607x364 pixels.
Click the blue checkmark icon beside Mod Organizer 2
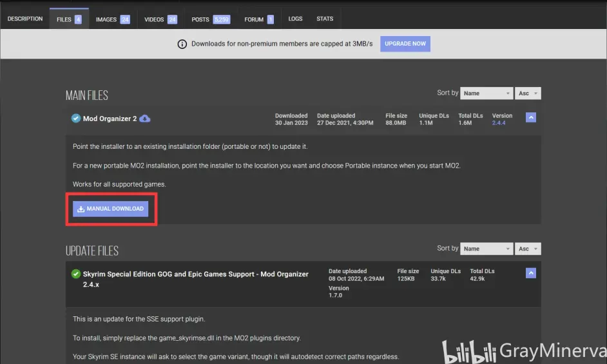[x=75, y=119]
